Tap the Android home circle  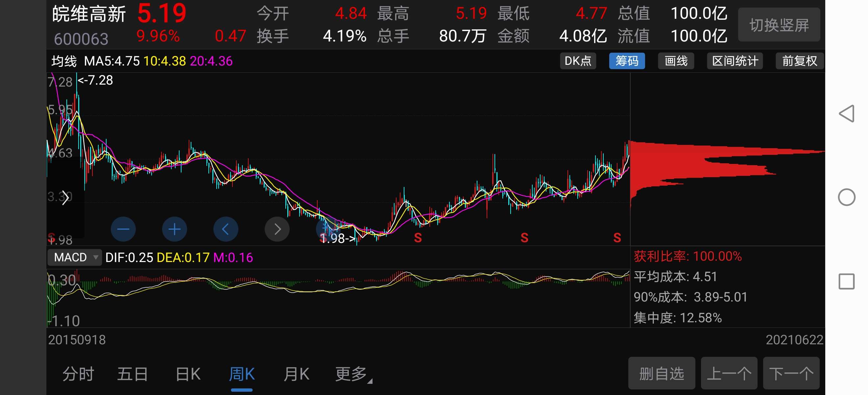click(x=846, y=197)
